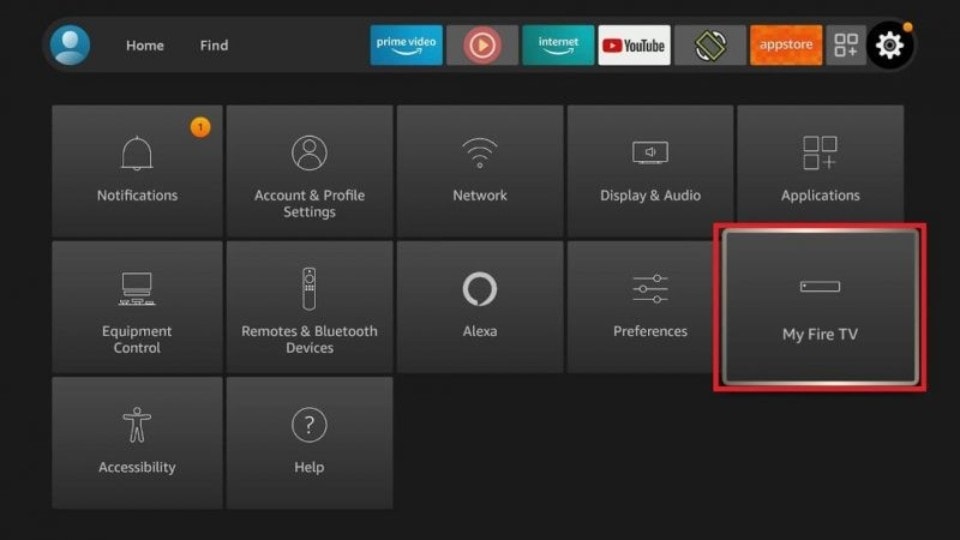Open the screen rotation app icon
960x540 pixels.
point(710,45)
